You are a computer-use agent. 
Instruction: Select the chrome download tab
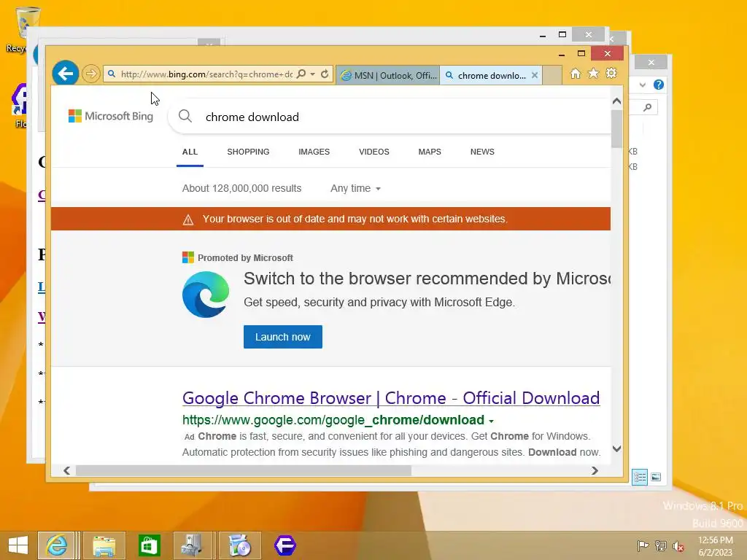click(491, 75)
